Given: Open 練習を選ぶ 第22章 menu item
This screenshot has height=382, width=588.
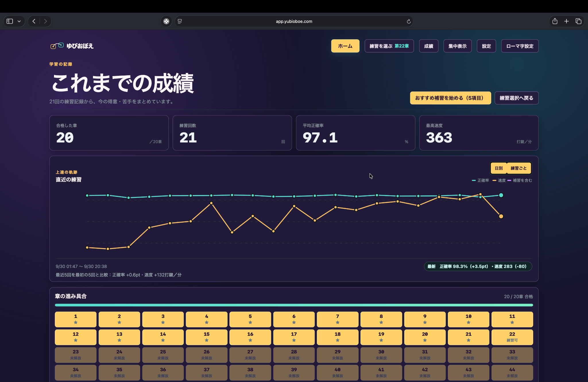Looking at the screenshot, I should [389, 46].
